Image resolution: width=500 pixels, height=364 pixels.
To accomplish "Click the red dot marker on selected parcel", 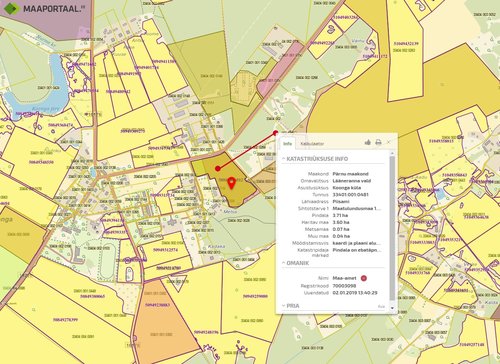I will point(218,169).
